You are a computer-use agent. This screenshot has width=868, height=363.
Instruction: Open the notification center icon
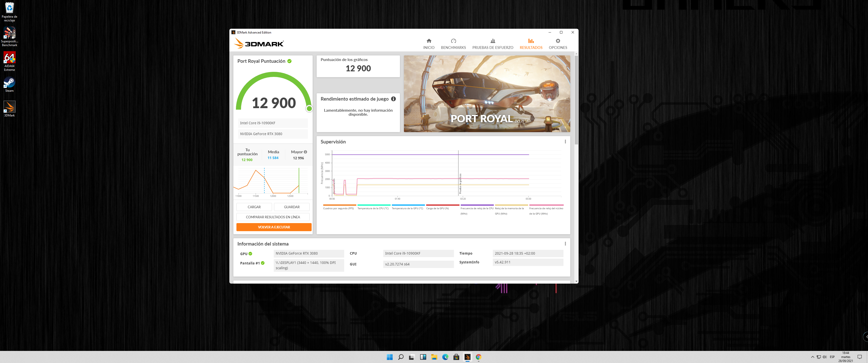[860, 357]
